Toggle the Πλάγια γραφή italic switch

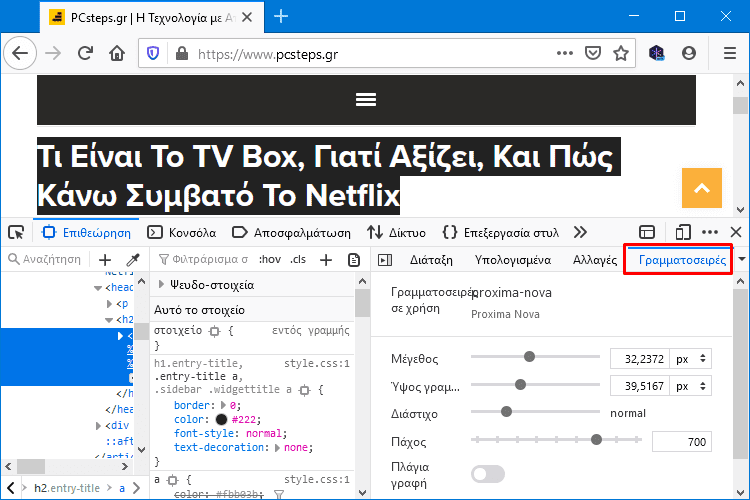(487, 474)
